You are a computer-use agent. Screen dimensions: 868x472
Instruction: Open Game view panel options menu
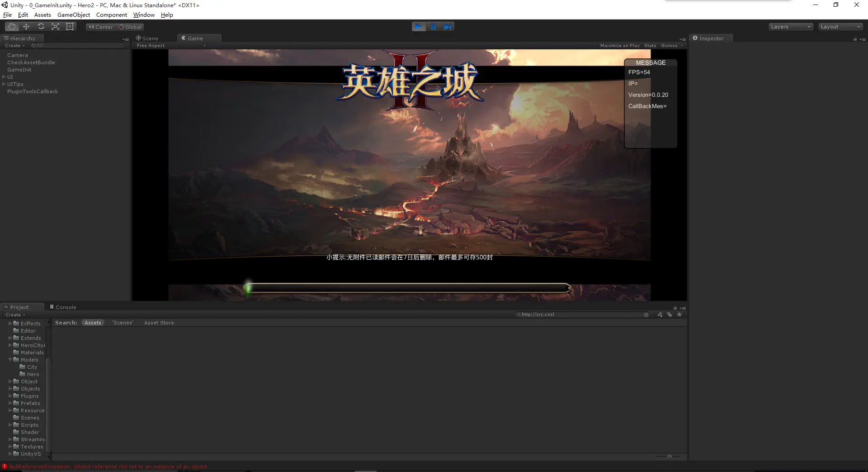pos(683,39)
